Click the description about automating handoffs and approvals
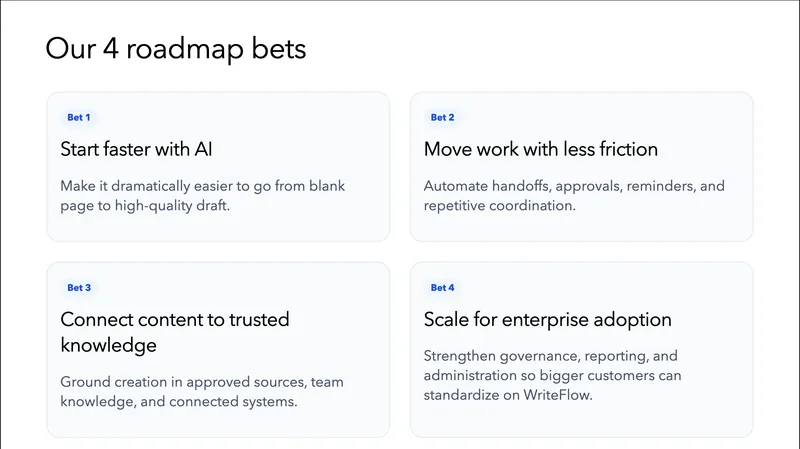This screenshot has width=800, height=449. pos(574,196)
